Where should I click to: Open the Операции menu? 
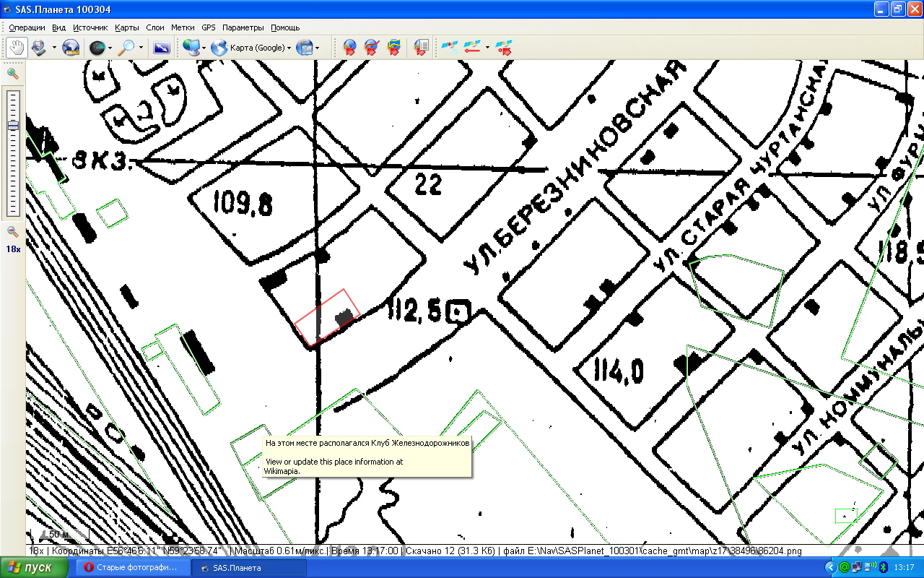point(27,27)
